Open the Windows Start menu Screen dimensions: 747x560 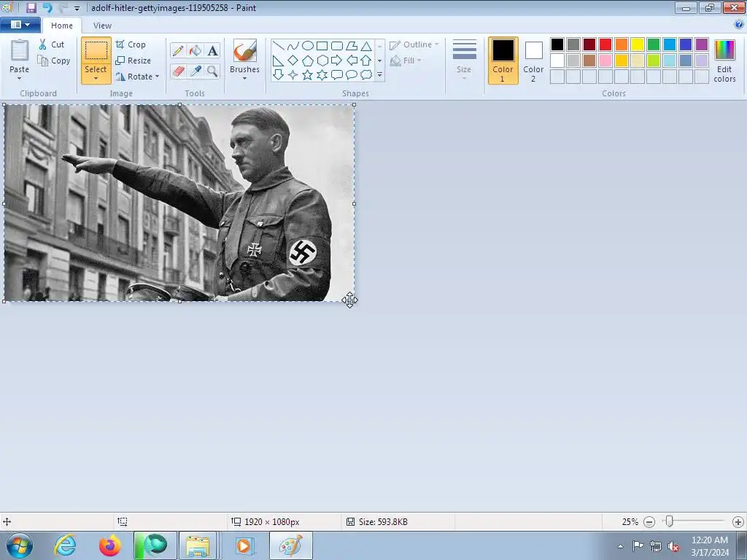click(20, 545)
